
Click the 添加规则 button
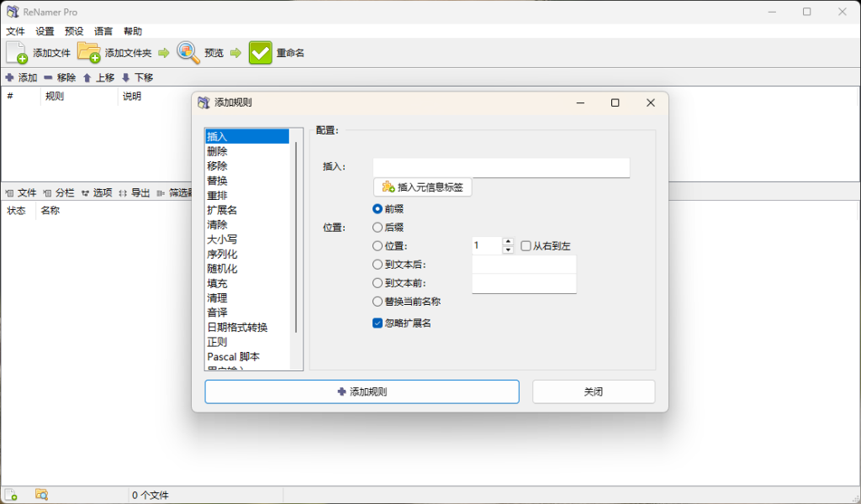point(362,391)
